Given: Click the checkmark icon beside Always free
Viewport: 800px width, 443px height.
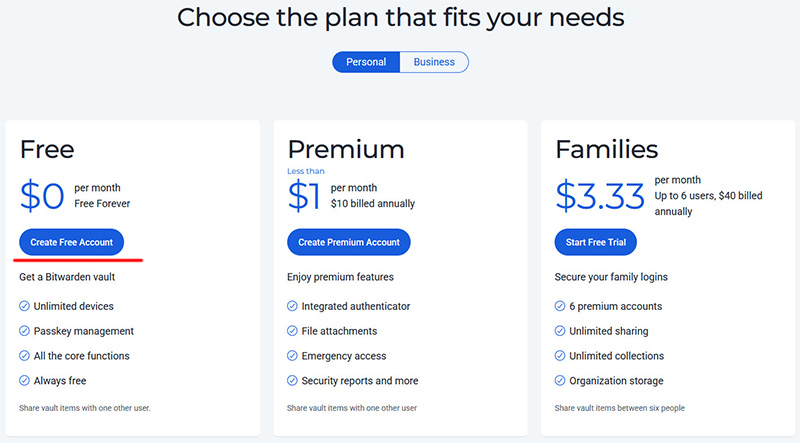Looking at the screenshot, I should pyautogui.click(x=24, y=381).
